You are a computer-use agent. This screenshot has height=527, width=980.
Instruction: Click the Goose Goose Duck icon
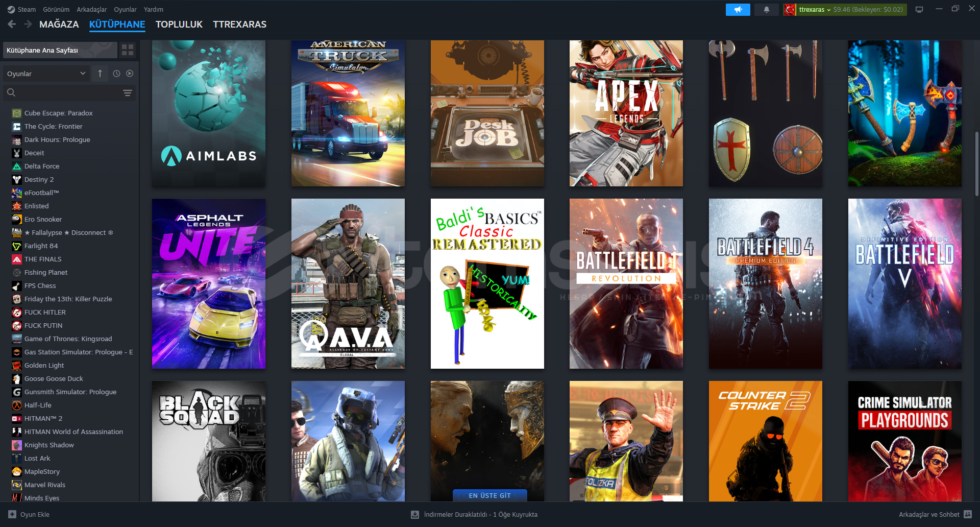17,378
